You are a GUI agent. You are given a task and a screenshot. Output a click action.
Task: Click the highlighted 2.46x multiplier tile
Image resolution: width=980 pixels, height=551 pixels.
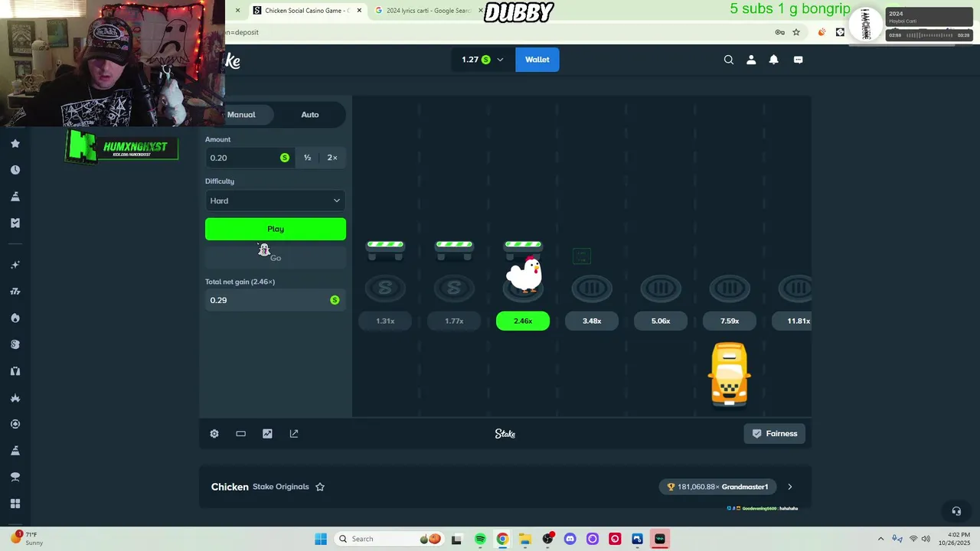(523, 321)
